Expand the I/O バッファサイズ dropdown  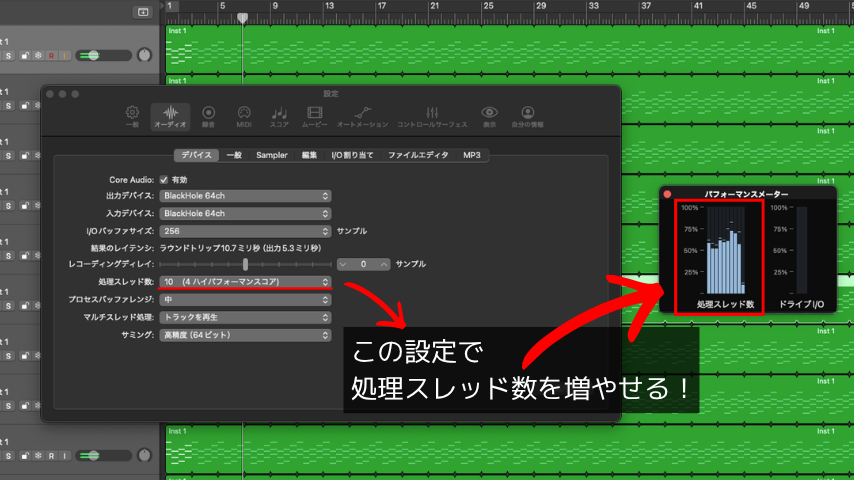(x=245, y=230)
